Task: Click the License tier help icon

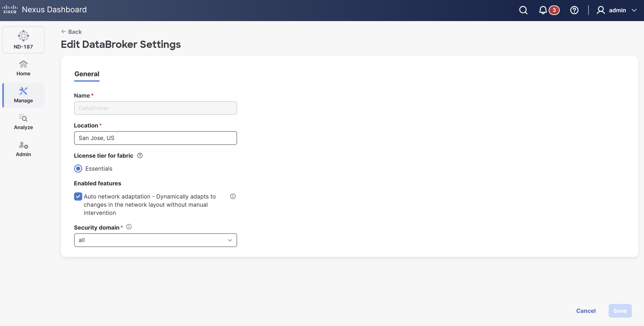Action: tap(140, 155)
